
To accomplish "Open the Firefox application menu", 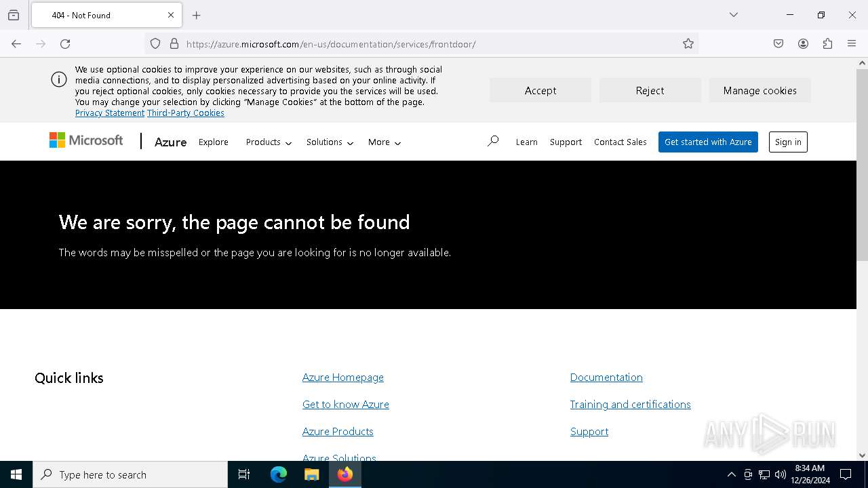I will [x=852, y=44].
